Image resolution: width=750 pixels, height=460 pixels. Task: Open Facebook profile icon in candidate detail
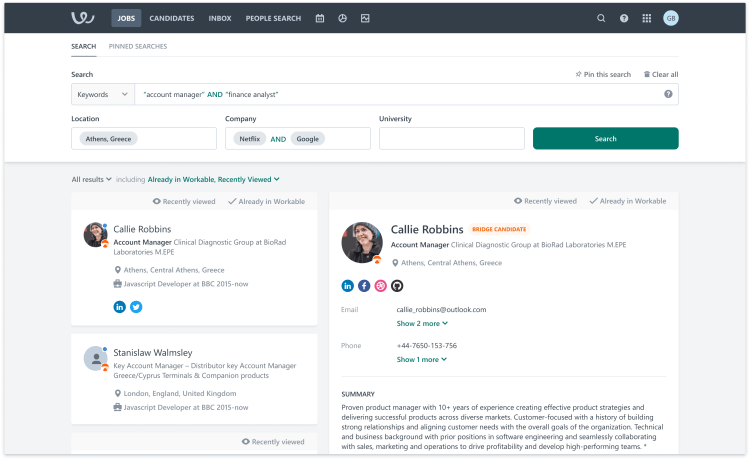click(x=364, y=286)
